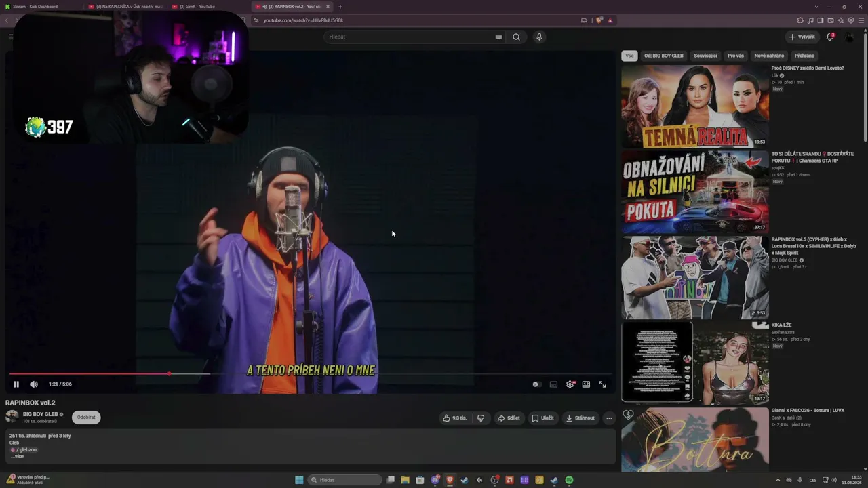Open the YouTube account avatar menu
The height and width of the screenshot is (488, 868).
tap(850, 37)
